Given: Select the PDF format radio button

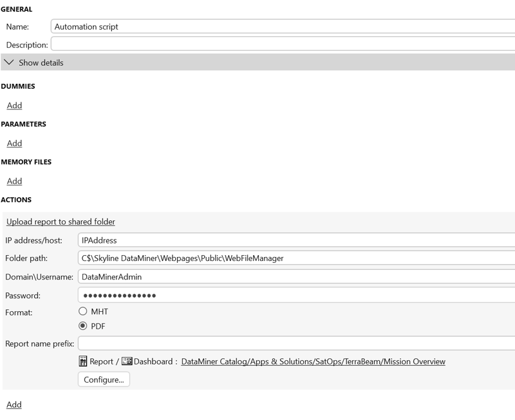Looking at the screenshot, I should (83, 326).
